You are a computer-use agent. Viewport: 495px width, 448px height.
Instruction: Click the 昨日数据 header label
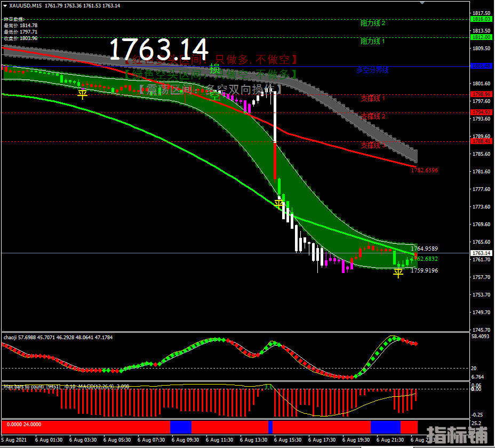pyautogui.click(x=14, y=19)
